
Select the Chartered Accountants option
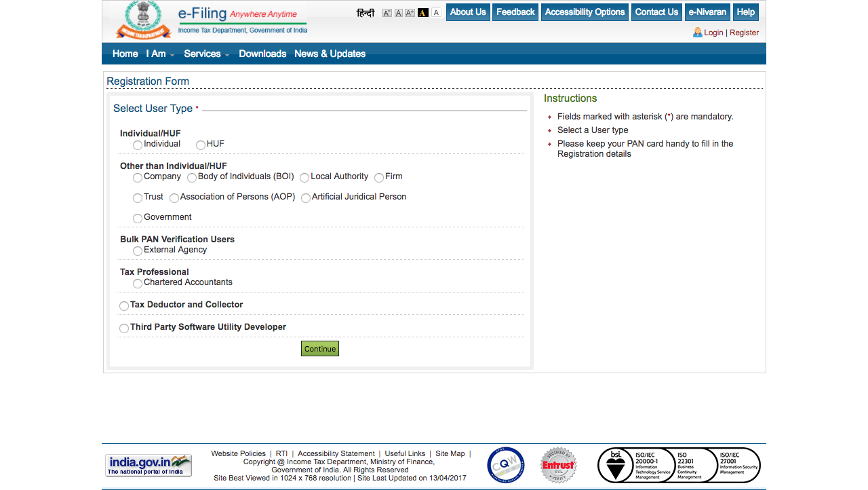138,284
